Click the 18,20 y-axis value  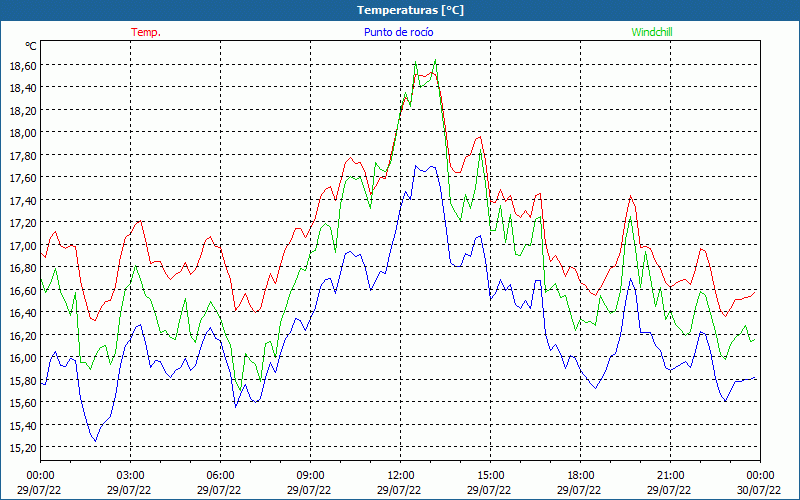[x=23, y=110]
